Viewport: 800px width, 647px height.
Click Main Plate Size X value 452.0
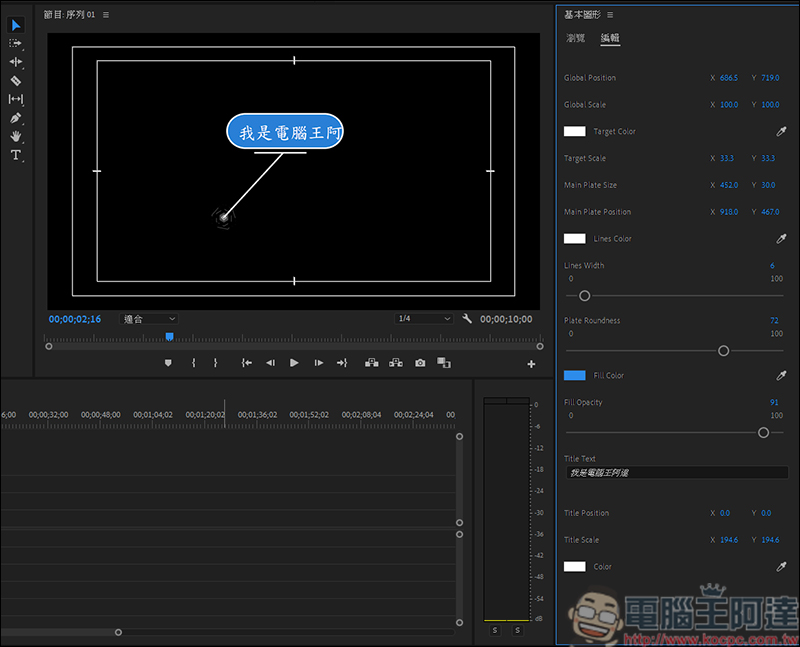point(729,185)
